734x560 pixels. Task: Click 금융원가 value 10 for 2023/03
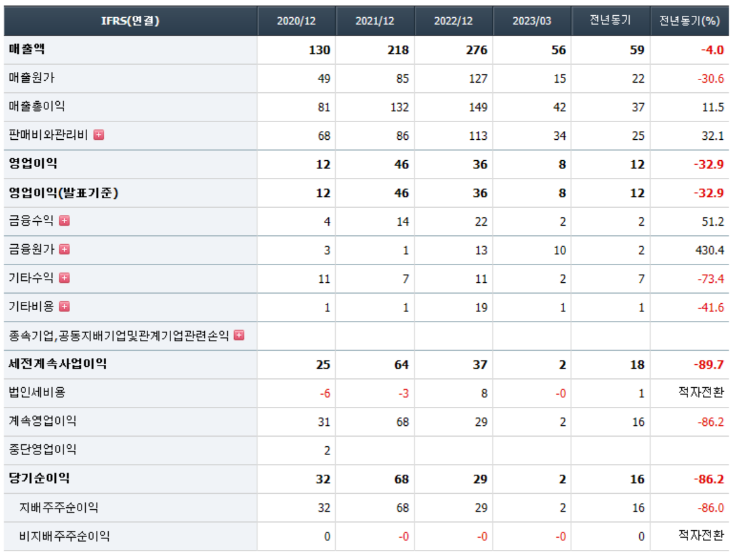coord(560,250)
